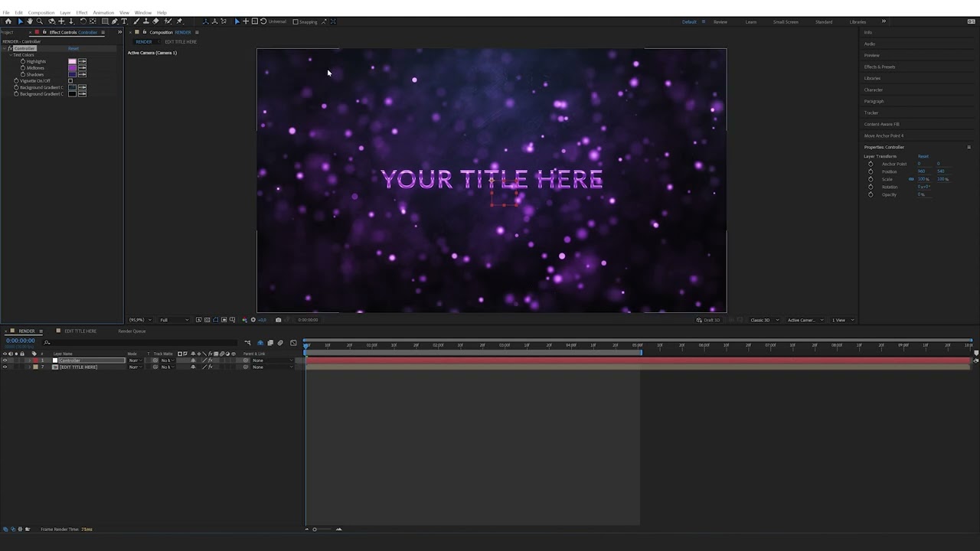Hide the Controller layer via eye icon
Image resolution: width=980 pixels, height=551 pixels.
(5, 360)
